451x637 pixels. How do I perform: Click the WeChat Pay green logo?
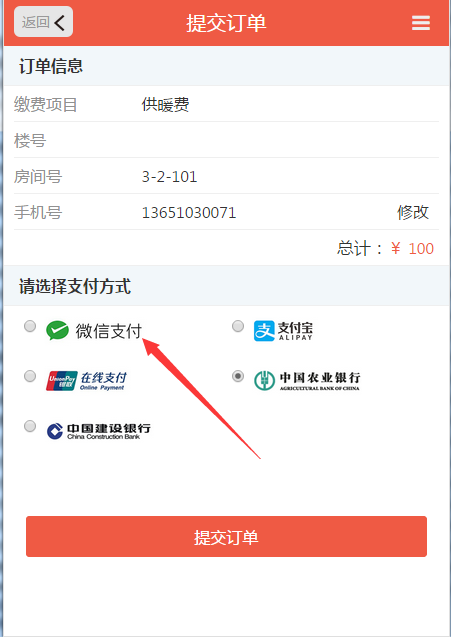tap(57, 330)
